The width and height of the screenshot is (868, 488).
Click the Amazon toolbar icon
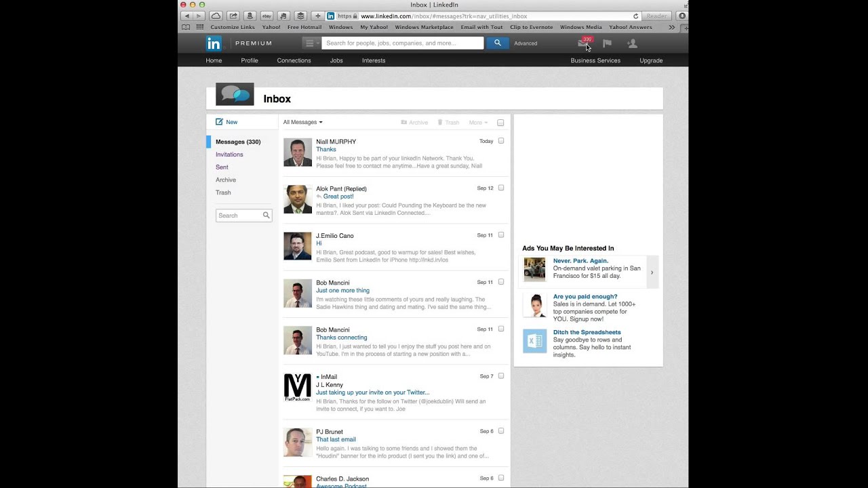pos(250,16)
